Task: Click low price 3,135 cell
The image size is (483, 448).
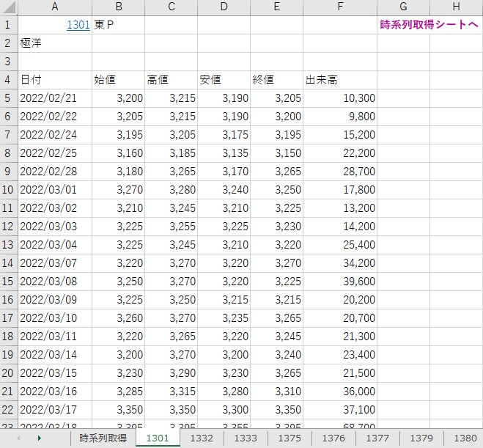Action: coord(224,153)
